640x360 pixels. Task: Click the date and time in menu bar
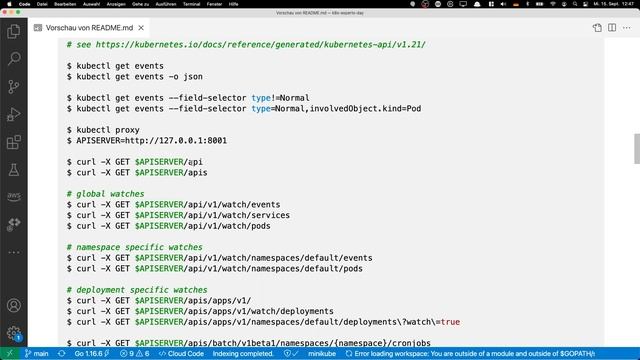(613, 4)
